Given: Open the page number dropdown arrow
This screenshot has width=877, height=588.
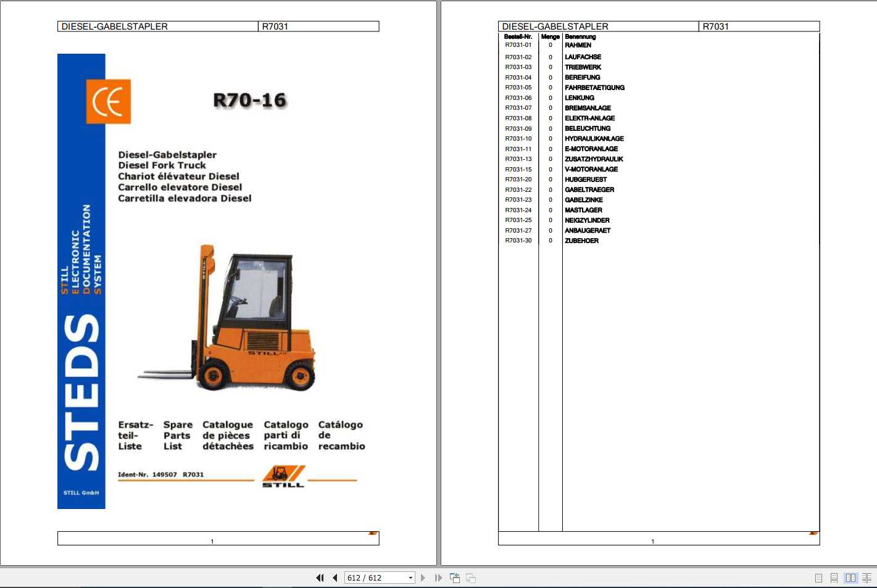Looking at the screenshot, I should point(410,578).
